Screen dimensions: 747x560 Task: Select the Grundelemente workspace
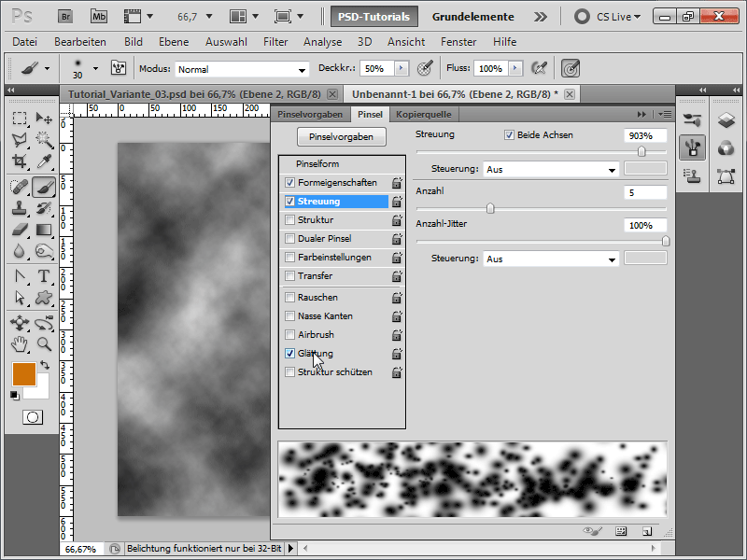click(473, 17)
